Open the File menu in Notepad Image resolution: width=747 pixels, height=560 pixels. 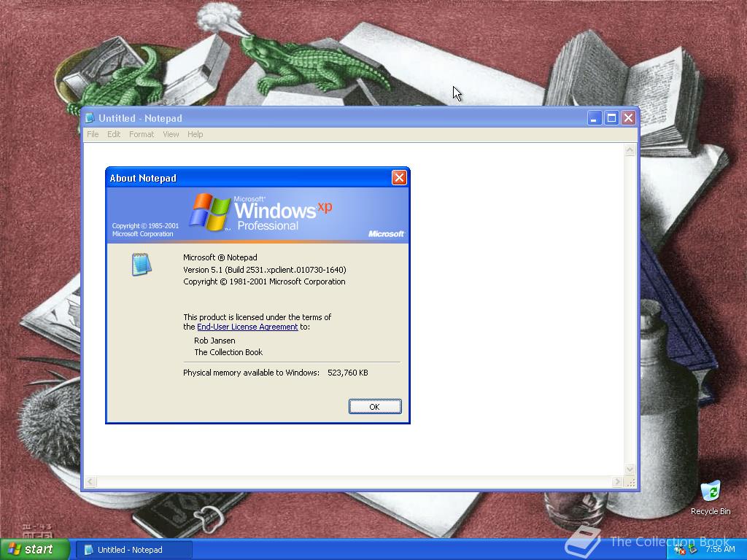(93, 134)
